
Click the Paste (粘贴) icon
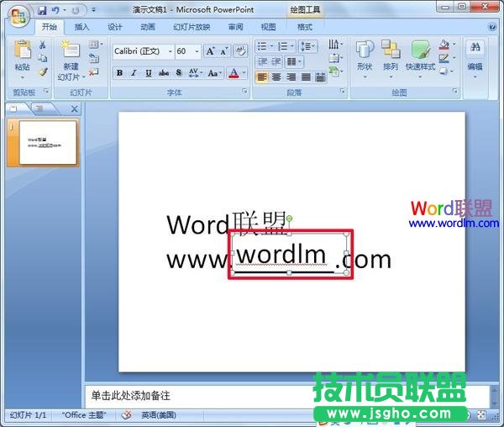pyautogui.click(x=21, y=50)
